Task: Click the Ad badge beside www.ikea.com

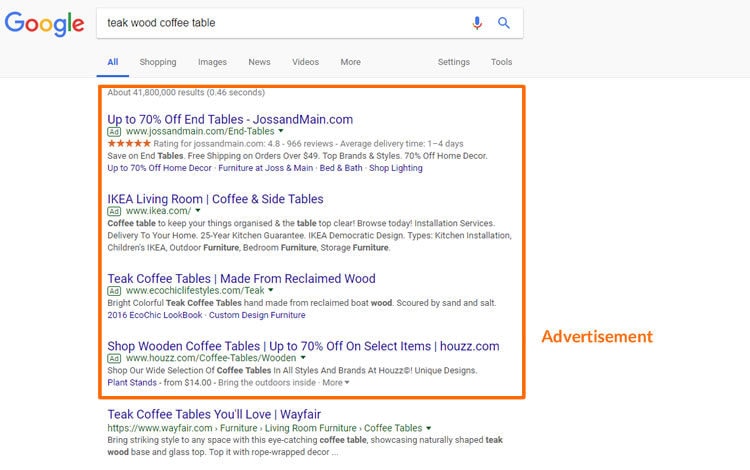Action: click(x=114, y=211)
